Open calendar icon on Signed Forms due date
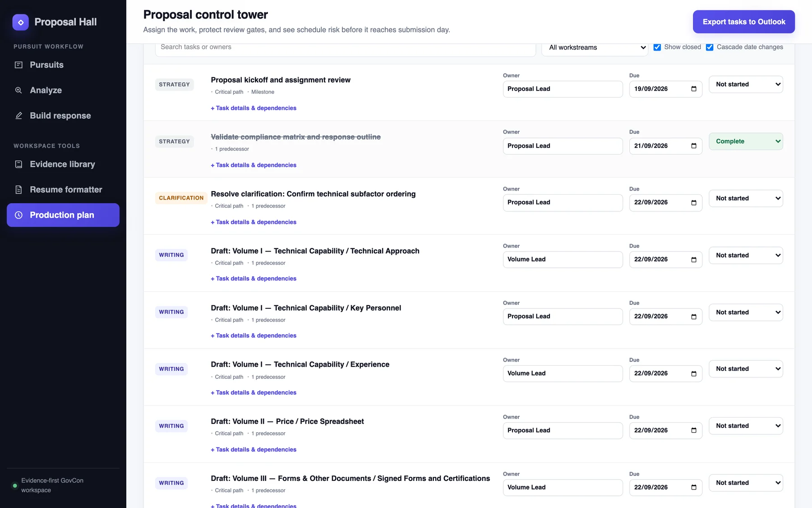812x508 pixels. coord(694,487)
